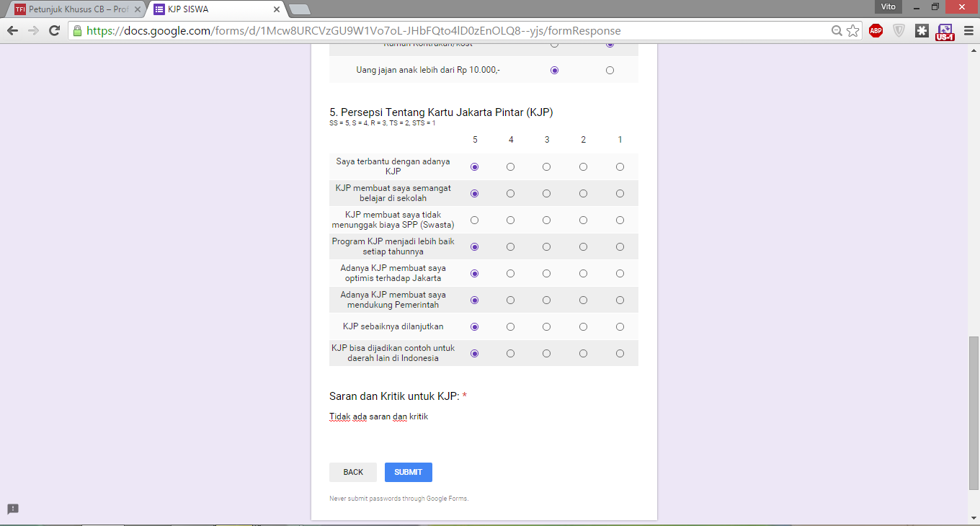
Task: Select 1 for KJP sebaiknya dilanjutkan
Action: click(x=620, y=326)
